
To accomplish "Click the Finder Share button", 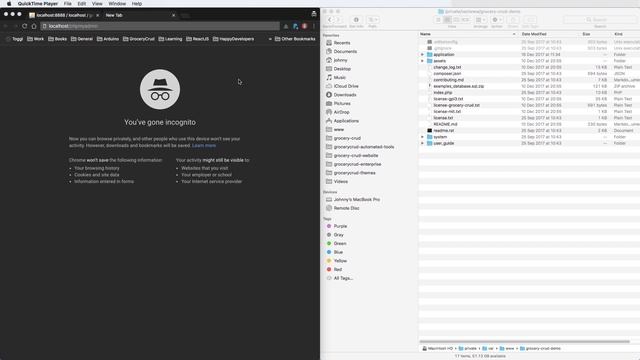I will [513, 20].
